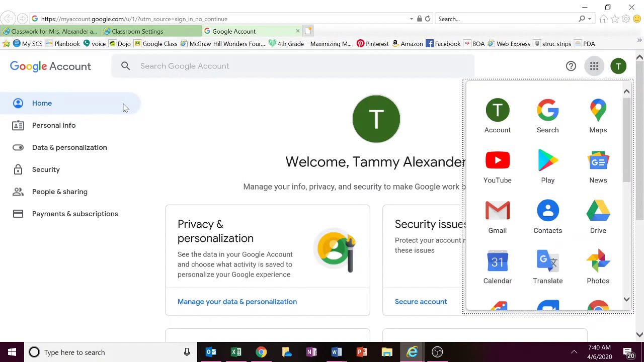
Task: Click the Secure account link
Action: click(x=421, y=302)
